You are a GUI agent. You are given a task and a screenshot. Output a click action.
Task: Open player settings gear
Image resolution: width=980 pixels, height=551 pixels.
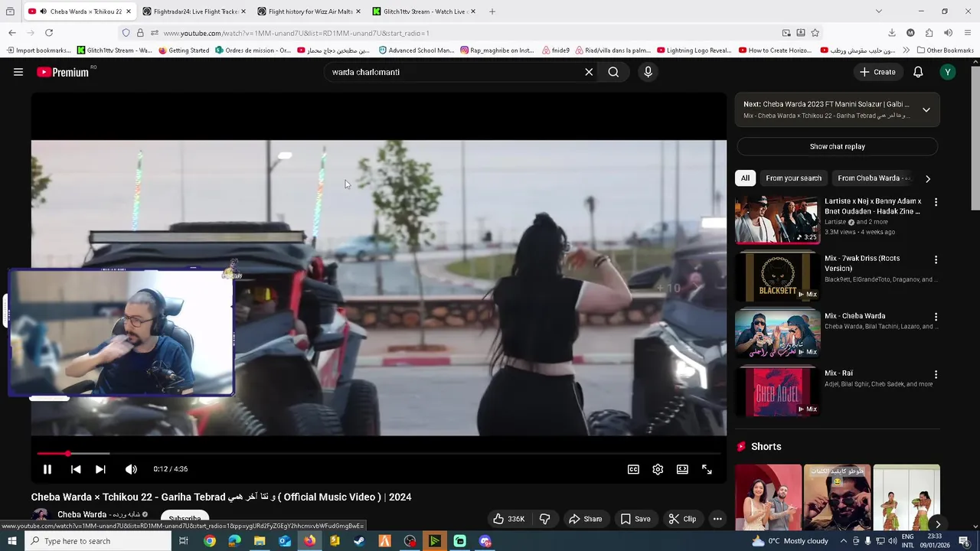[658, 469]
